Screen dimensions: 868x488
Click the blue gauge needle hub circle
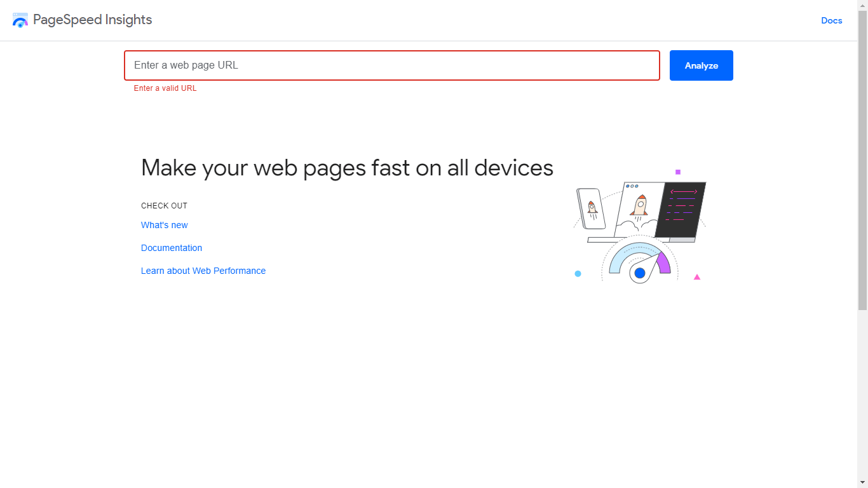[640, 273]
